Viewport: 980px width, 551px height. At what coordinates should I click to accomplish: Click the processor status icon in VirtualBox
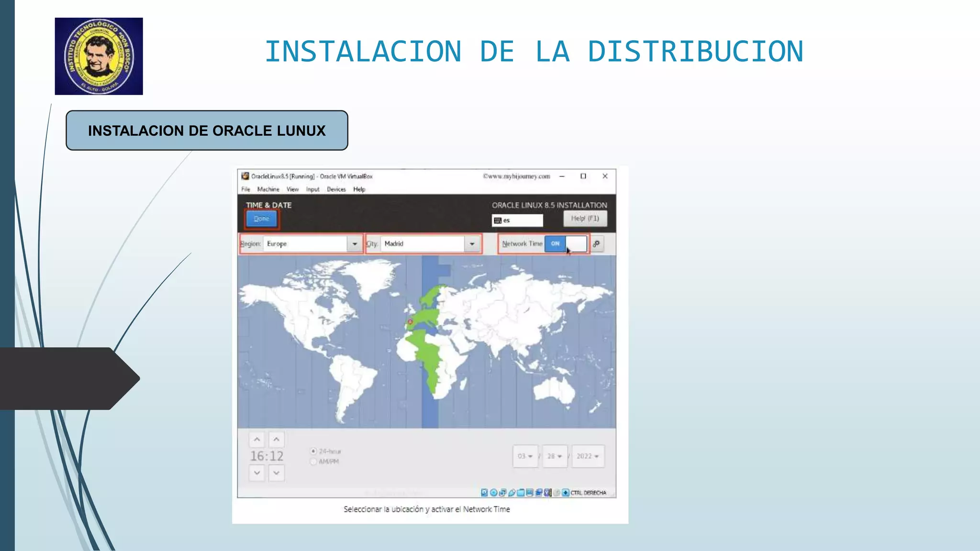[548, 493]
